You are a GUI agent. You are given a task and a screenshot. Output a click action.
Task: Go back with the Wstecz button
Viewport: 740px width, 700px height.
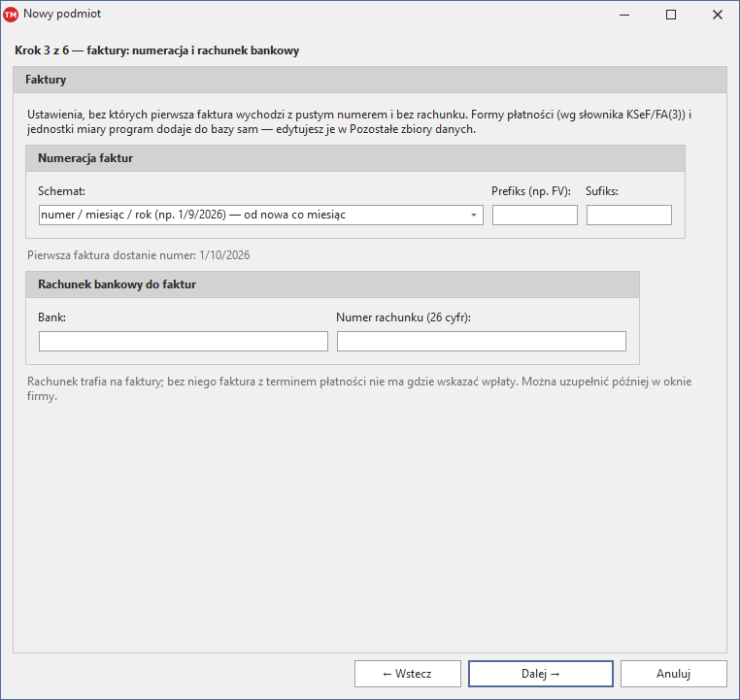(x=408, y=674)
